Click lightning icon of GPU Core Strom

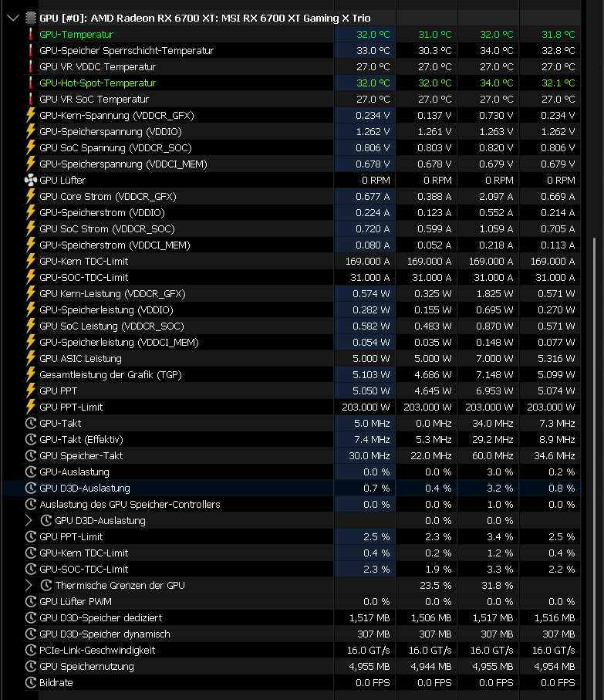30,197
